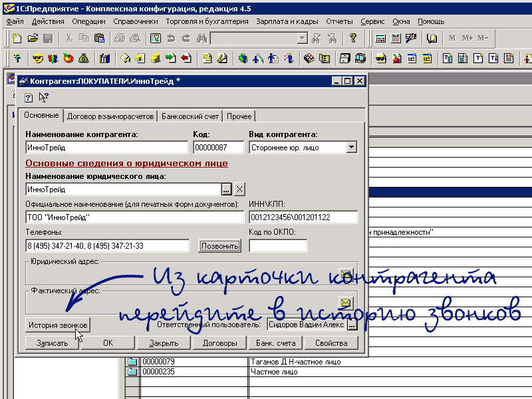Screen dimensions: 532x399
Task: Click the help page icon in contractor dialog
Action: [29, 98]
